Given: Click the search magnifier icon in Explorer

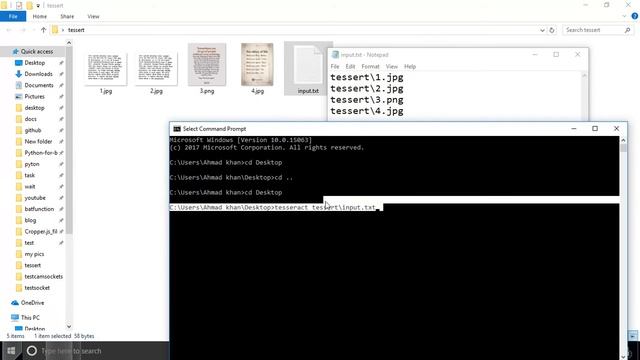Looking at the screenshot, I should [x=627, y=30].
